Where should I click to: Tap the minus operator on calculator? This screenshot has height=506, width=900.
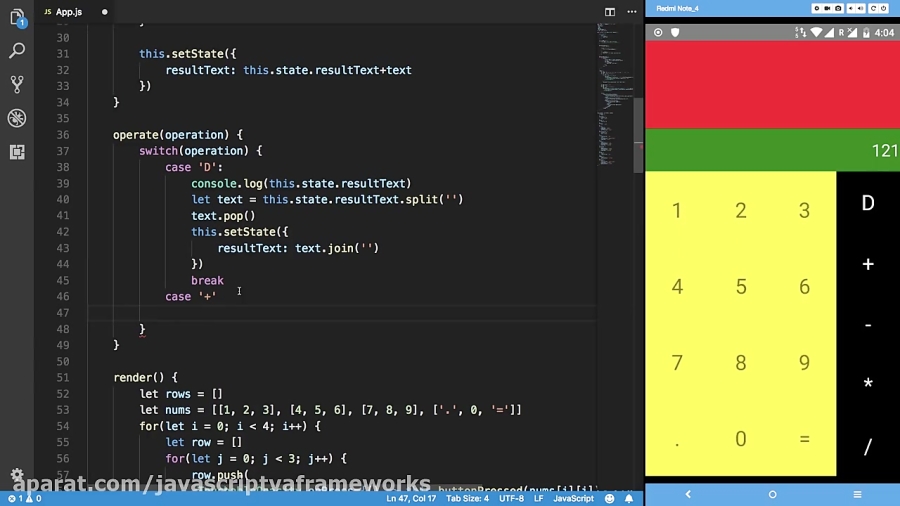(868, 325)
